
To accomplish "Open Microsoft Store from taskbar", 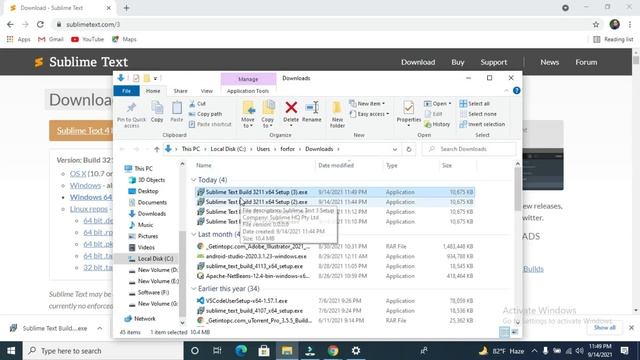I will pyautogui.click(x=264, y=351).
